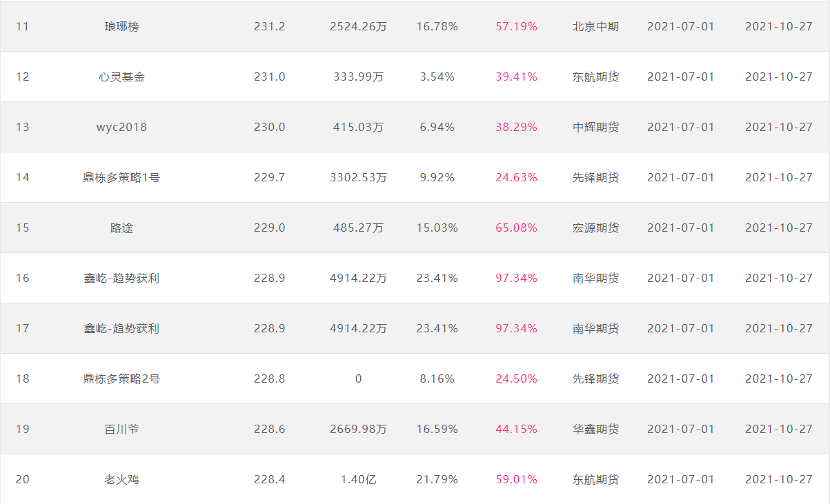Click the 65.08% return value

(x=516, y=228)
